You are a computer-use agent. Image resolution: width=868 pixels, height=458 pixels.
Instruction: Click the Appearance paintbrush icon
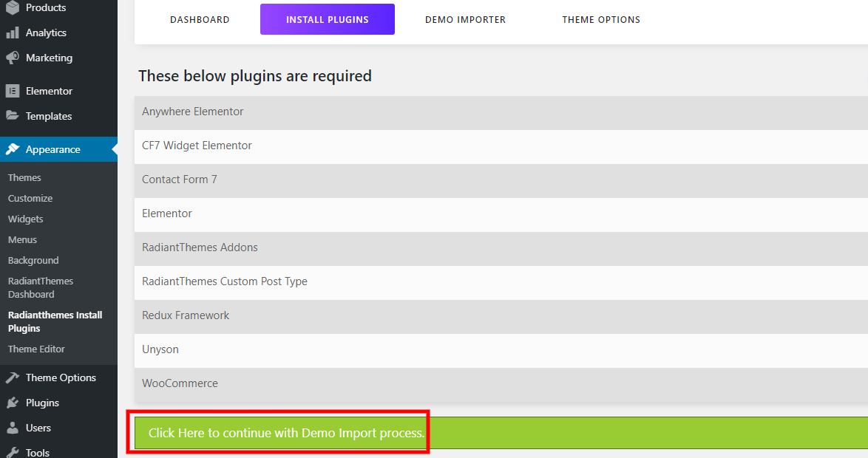click(13, 149)
